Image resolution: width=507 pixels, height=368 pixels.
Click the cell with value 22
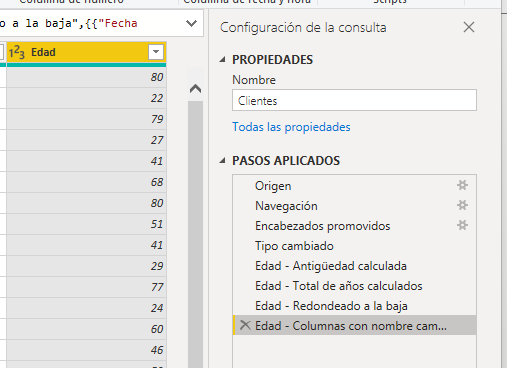tap(86, 98)
